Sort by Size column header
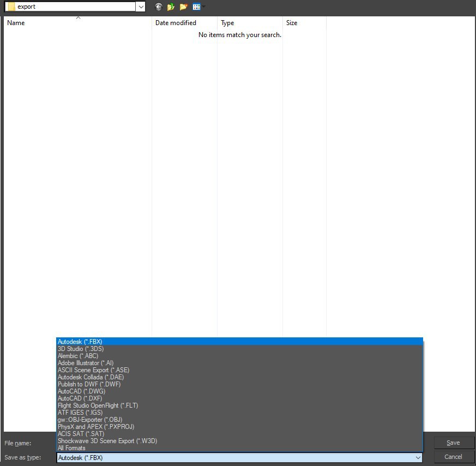The width and height of the screenshot is (476, 466). pos(304,23)
